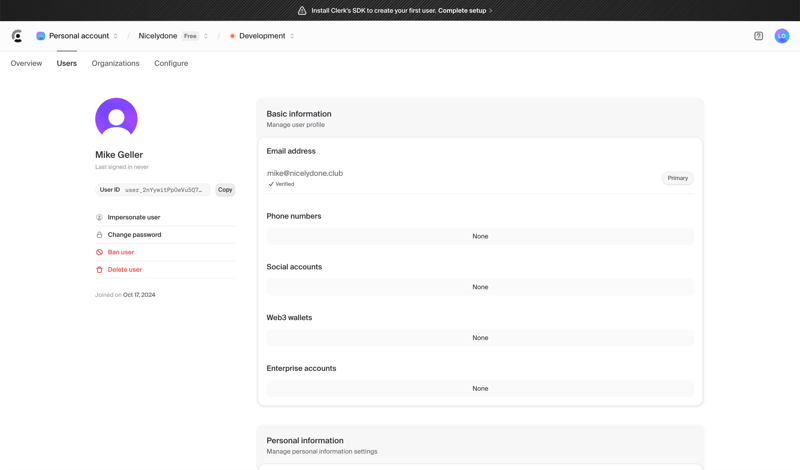800x470 pixels.
Task: Click the Primary badge on email
Action: tap(678, 178)
